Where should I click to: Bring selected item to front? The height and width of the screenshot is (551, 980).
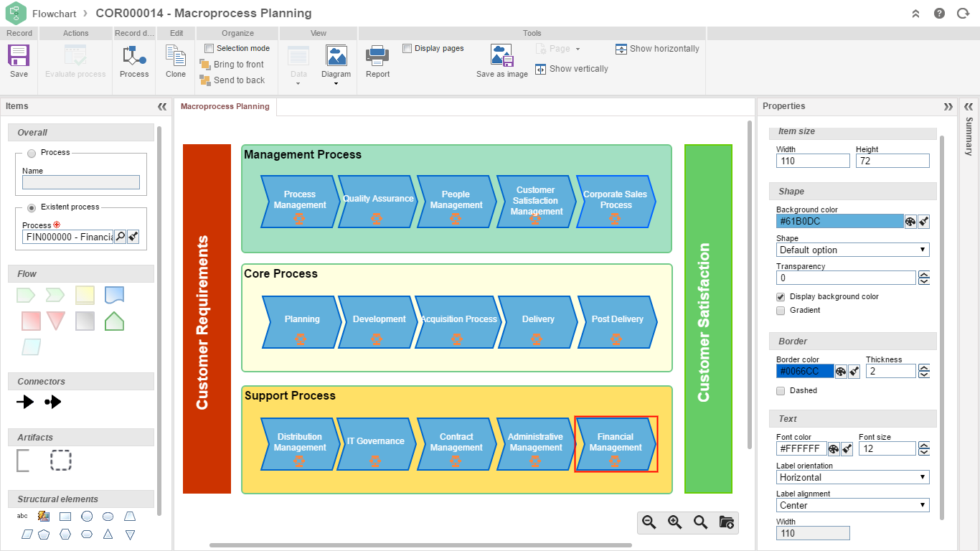click(x=232, y=65)
